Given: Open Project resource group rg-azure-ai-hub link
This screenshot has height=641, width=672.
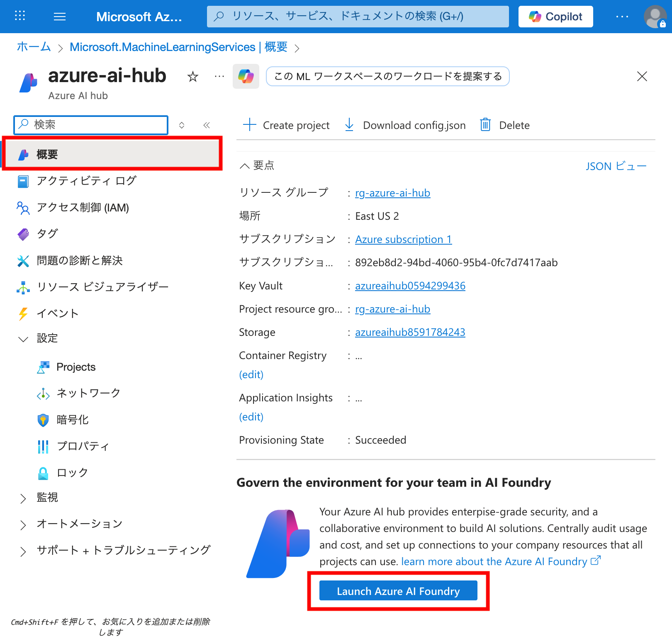Looking at the screenshot, I should [x=392, y=309].
